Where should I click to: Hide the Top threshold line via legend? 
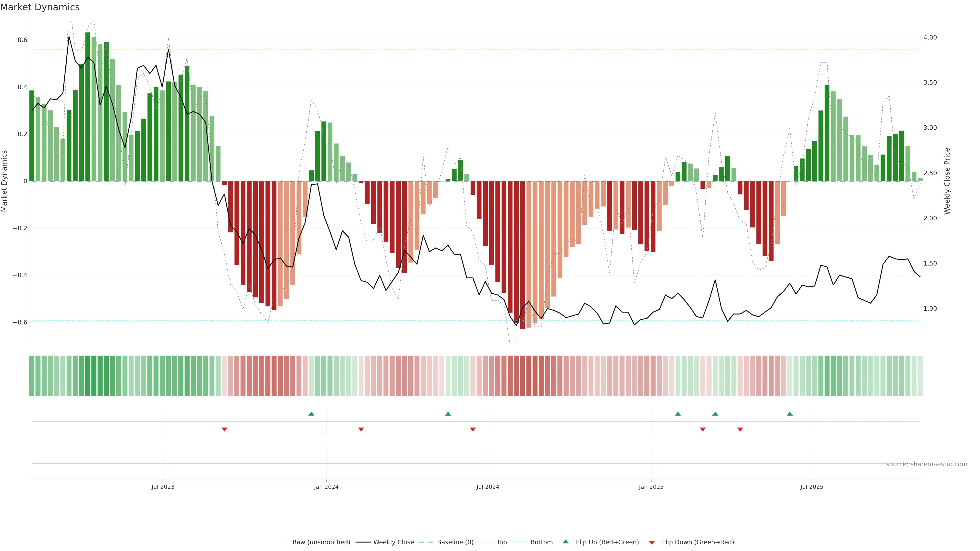coord(501,542)
